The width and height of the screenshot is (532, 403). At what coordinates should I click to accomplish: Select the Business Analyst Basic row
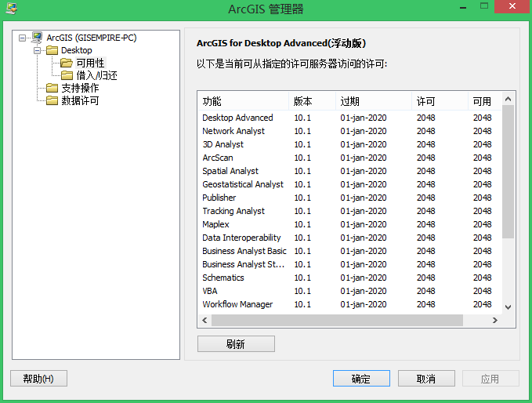349,251
